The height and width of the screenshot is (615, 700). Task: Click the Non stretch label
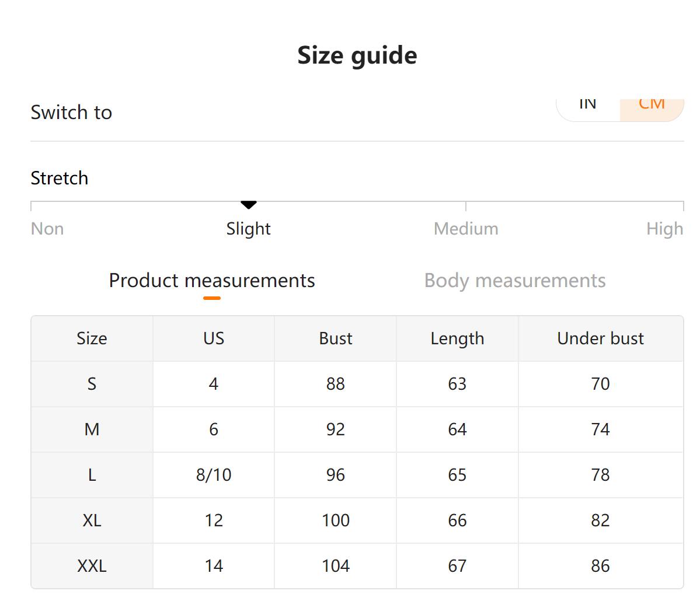click(47, 229)
